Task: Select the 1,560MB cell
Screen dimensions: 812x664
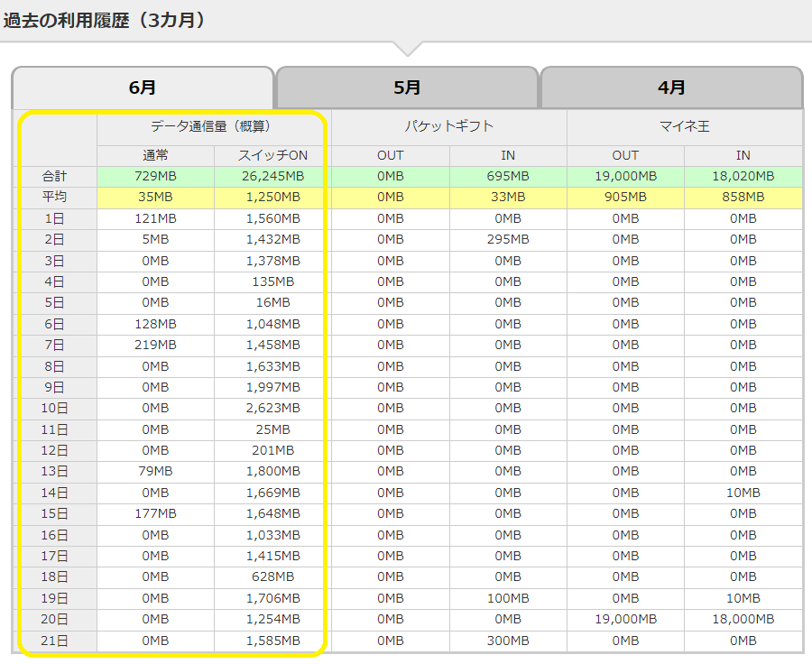Action: coord(272,218)
